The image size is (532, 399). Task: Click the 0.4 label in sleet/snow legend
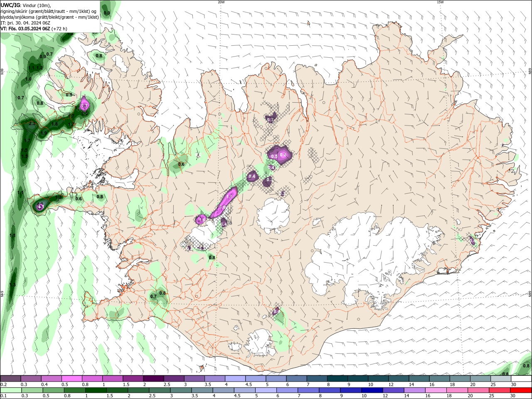coord(44,384)
